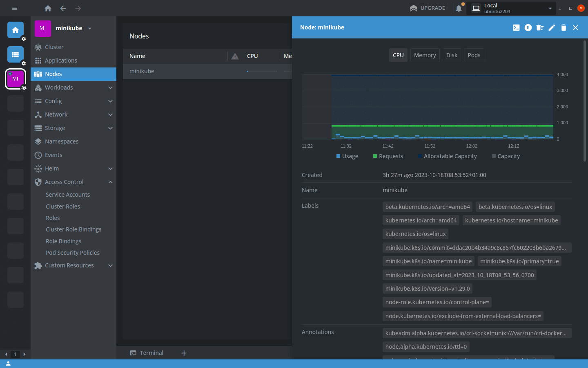
Task: Open Events in the sidebar
Action: 73,155
